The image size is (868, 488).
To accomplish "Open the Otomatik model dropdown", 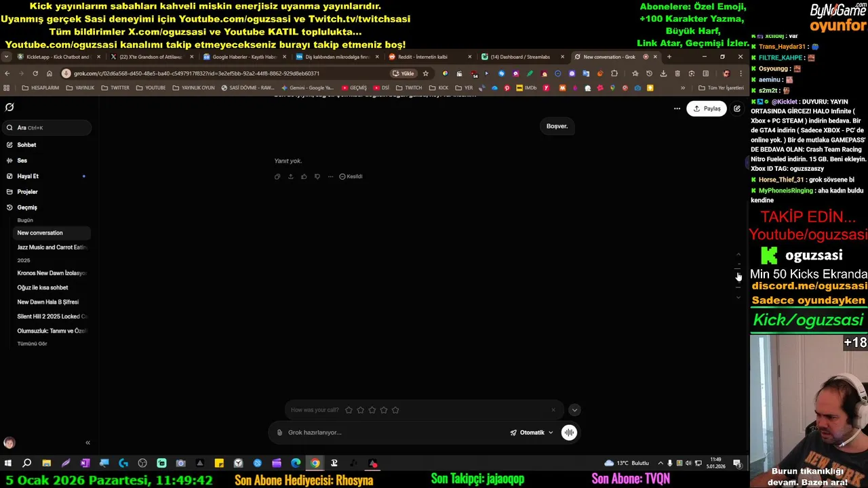I will tap(532, 432).
